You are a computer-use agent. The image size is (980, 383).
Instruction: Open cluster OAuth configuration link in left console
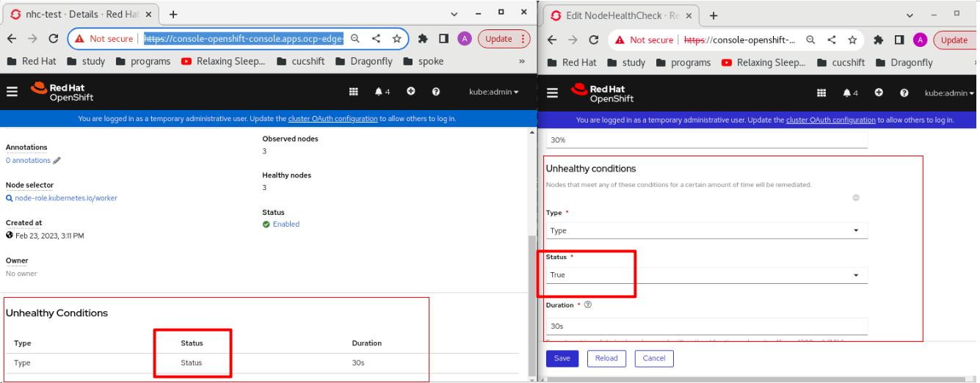pos(333,118)
